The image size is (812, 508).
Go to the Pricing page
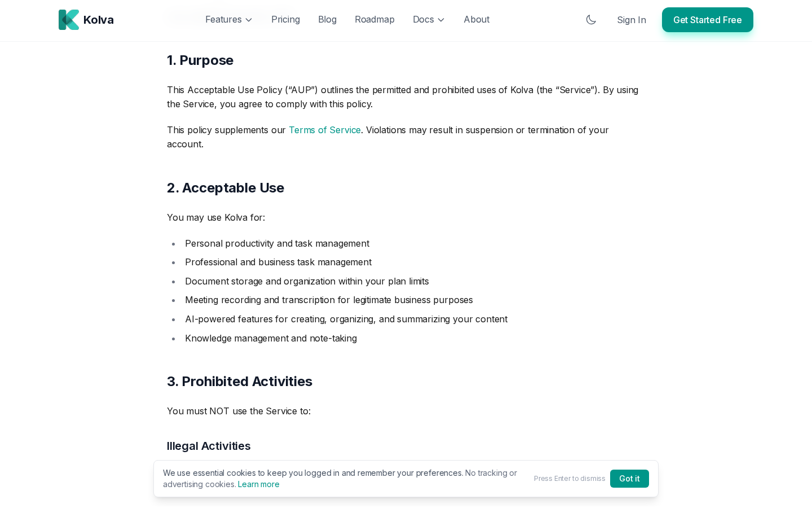285,20
